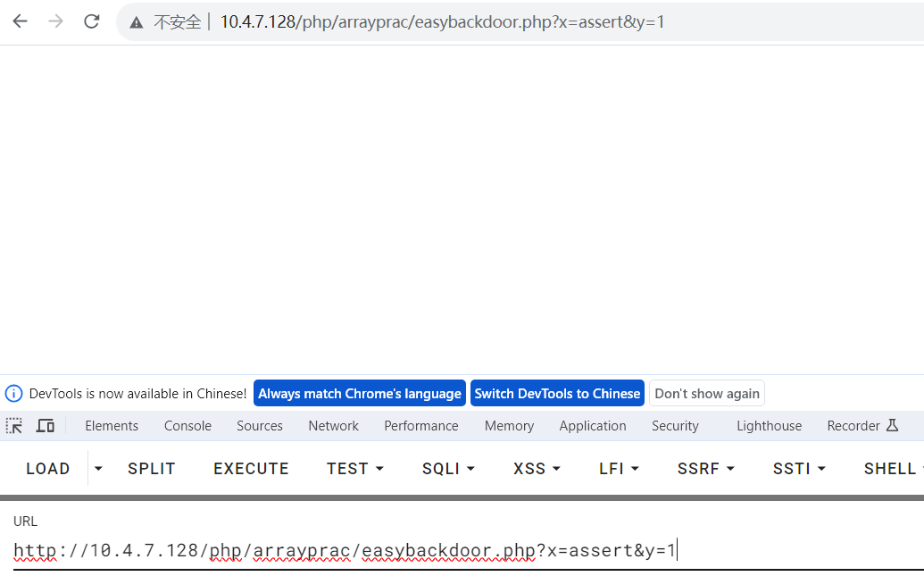Click the browser address bar URL

coord(442,21)
